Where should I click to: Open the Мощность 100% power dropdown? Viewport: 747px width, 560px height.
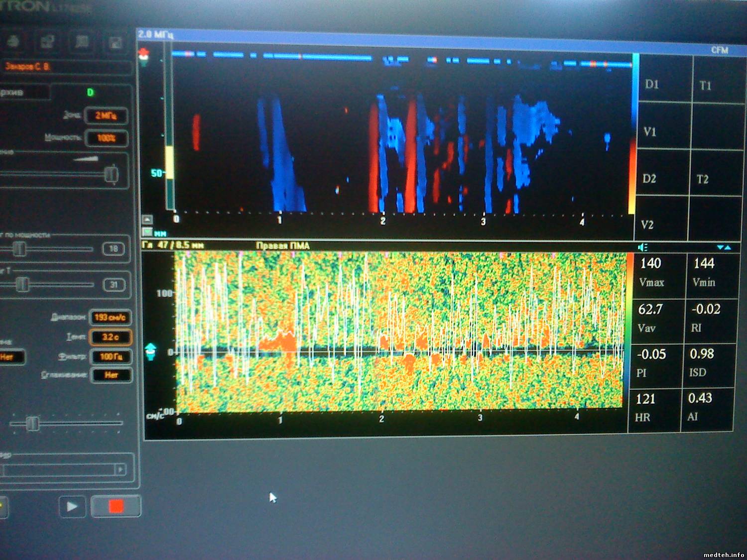(106, 138)
